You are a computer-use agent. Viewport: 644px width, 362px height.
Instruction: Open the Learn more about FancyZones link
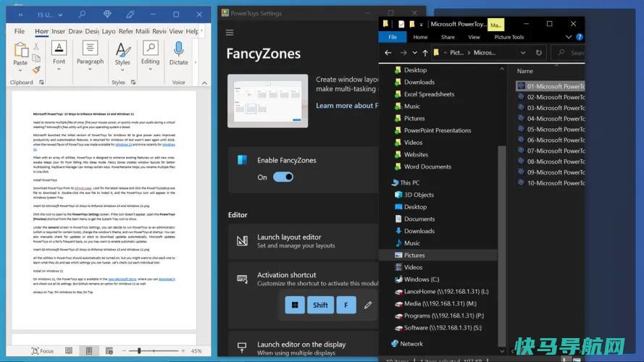[x=347, y=106]
